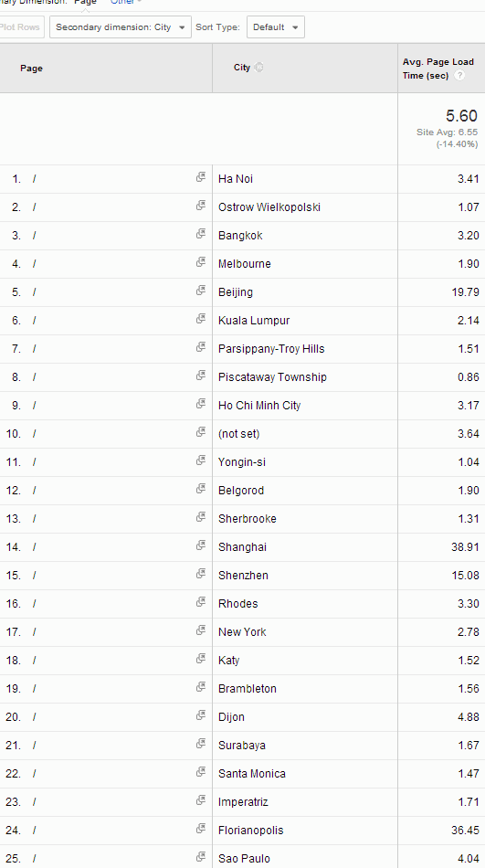Click the City column header
The image size is (485, 868).
pyautogui.click(x=242, y=68)
